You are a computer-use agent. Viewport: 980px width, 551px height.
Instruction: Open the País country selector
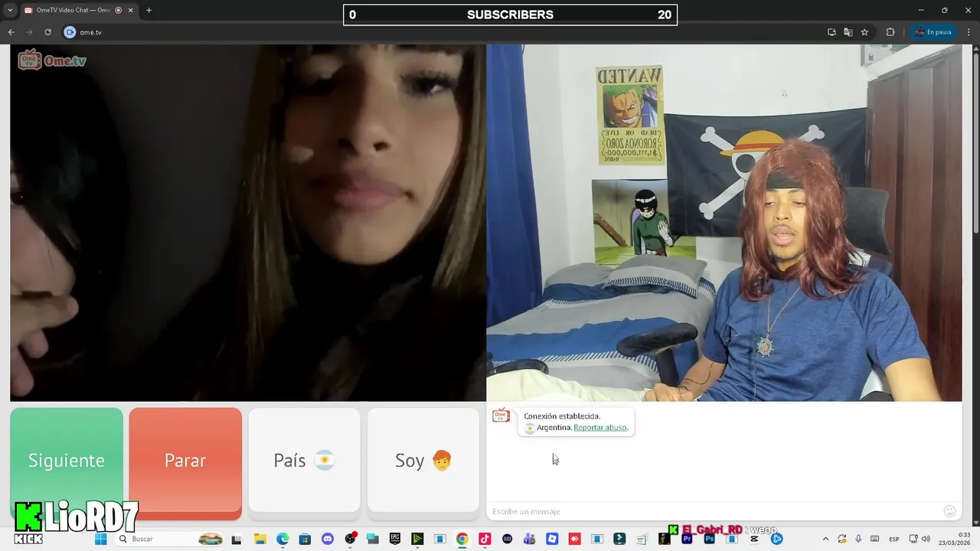tap(304, 460)
